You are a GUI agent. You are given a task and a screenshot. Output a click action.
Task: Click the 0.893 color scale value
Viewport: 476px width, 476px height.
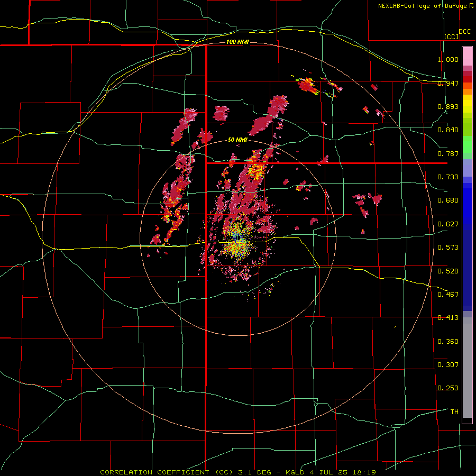tap(448, 106)
